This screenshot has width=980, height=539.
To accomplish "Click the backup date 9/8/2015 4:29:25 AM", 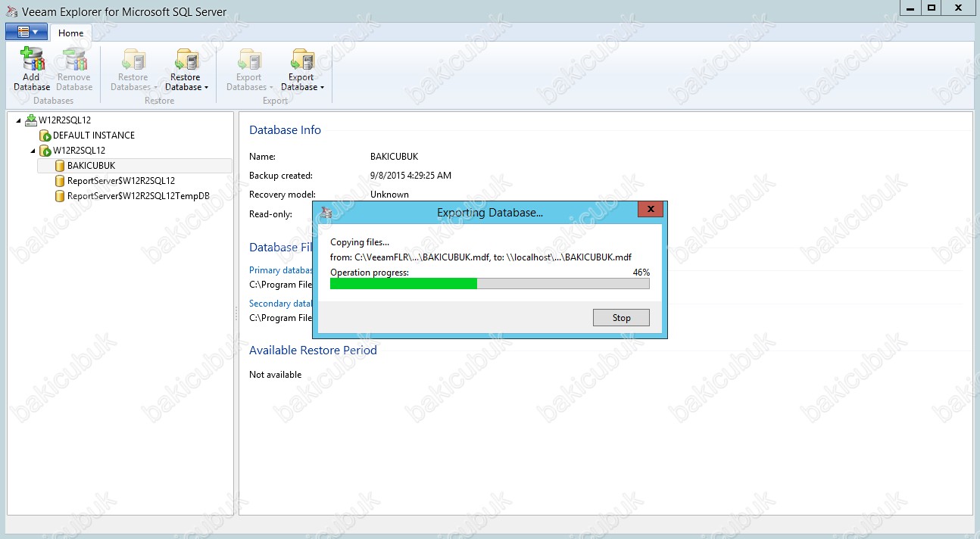I will [410, 176].
